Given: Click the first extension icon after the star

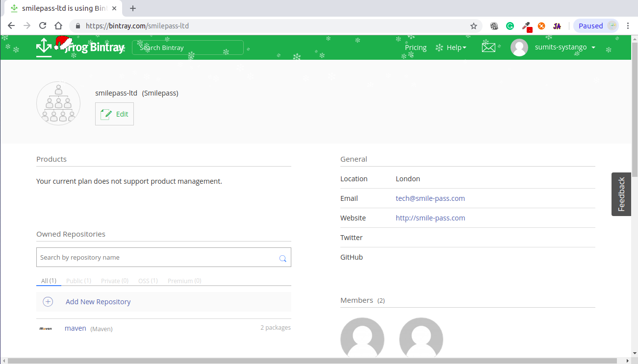Looking at the screenshot, I should point(494,26).
